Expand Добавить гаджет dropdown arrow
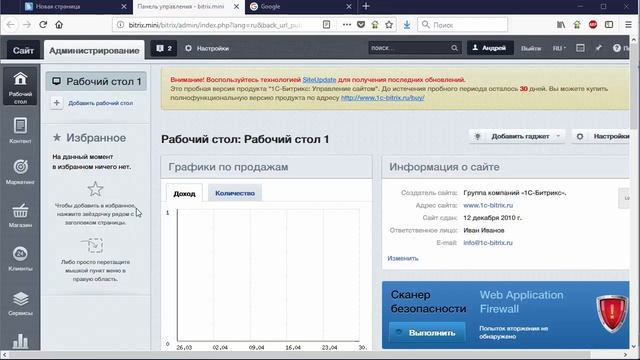 tap(558, 136)
